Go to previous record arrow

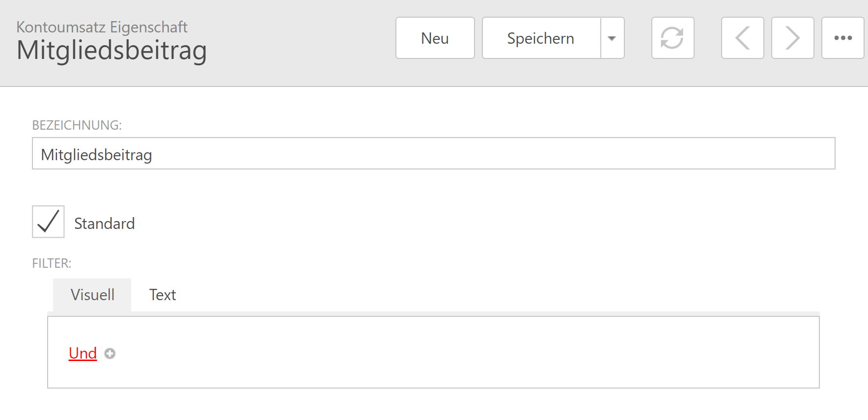click(742, 38)
